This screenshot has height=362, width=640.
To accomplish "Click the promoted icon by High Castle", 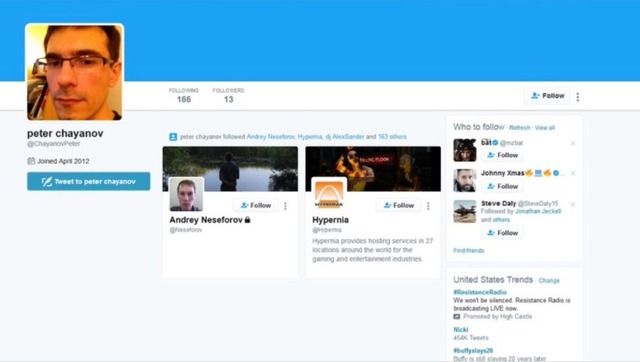I will (457, 316).
